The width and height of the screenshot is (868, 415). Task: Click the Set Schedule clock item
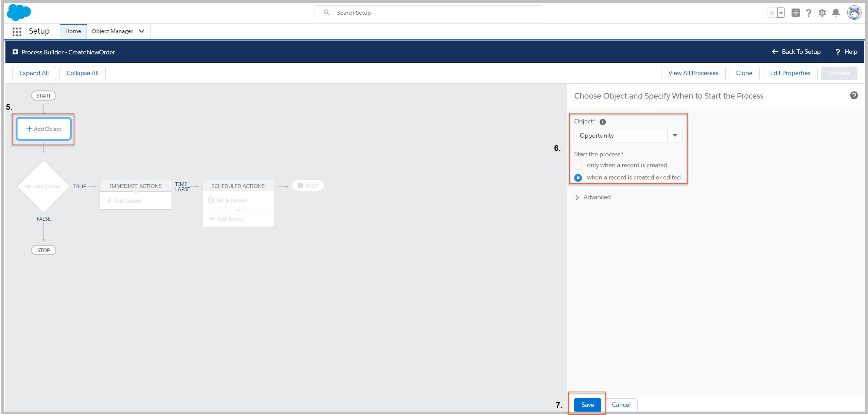[228, 201]
